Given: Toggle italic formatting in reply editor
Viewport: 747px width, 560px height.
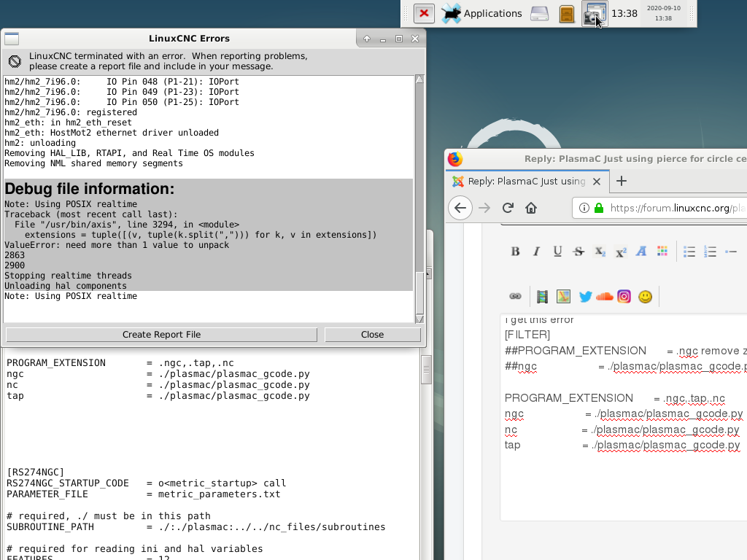Looking at the screenshot, I should tap(536, 252).
